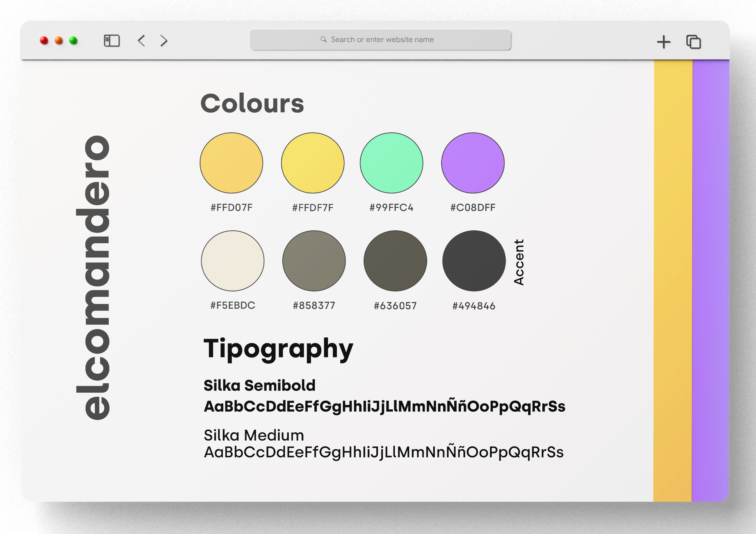
Task: Click the Silka Semibold font label
Action: (259, 385)
